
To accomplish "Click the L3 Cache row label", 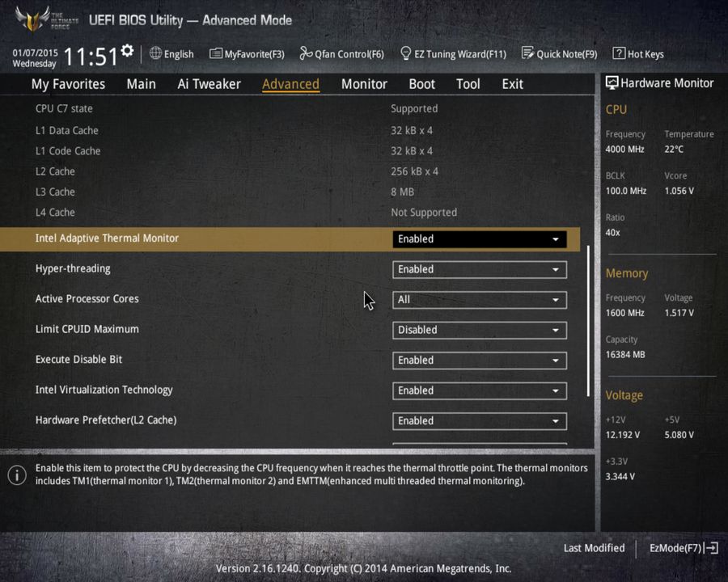I will pyautogui.click(x=55, y=192).
